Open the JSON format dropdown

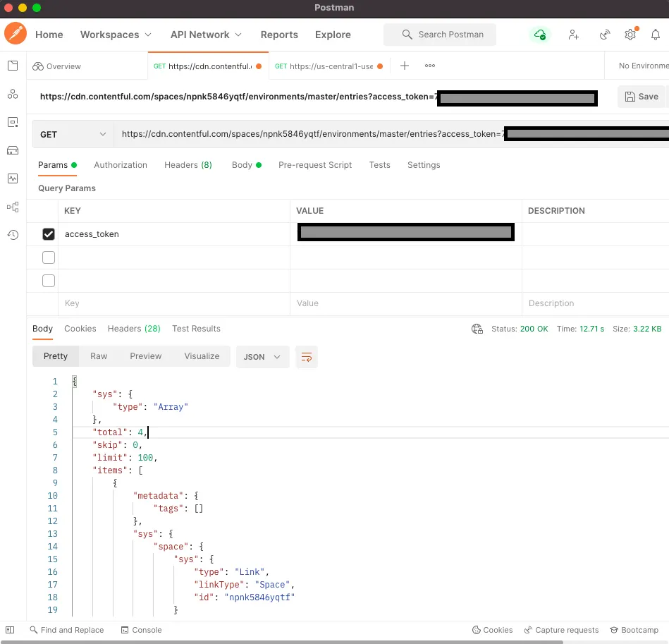[x=262, y=357]
